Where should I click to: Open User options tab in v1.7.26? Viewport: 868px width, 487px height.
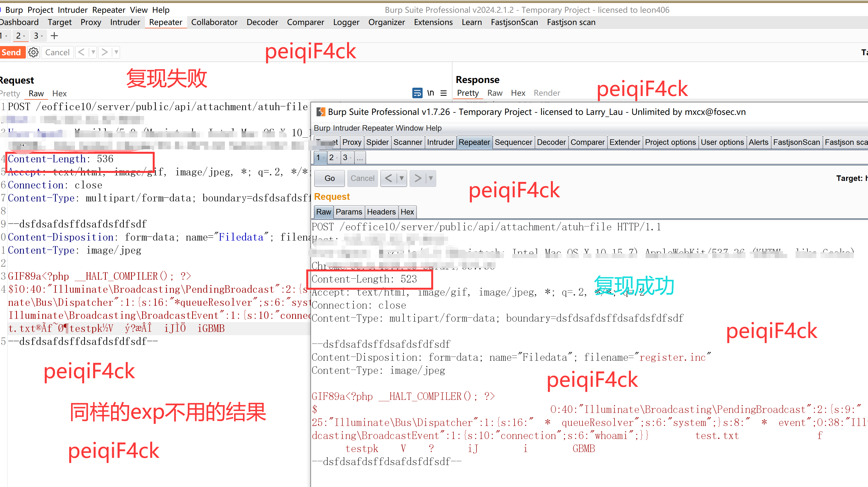(722, 142)
